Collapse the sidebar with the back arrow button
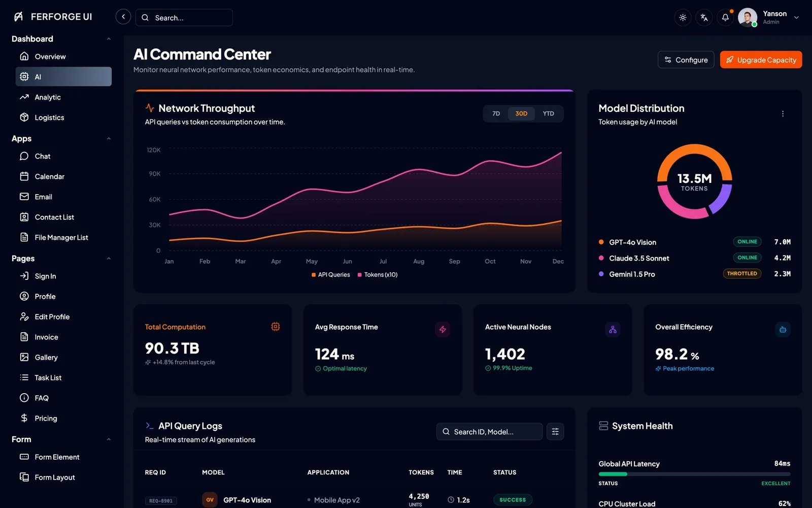The image size is (812, 508). [123, 17]
